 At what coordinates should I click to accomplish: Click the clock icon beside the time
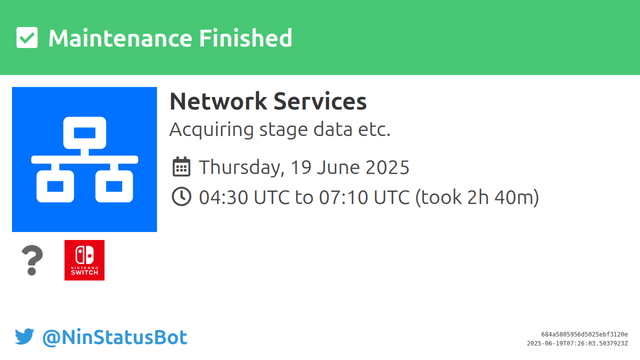coord(181,197)
